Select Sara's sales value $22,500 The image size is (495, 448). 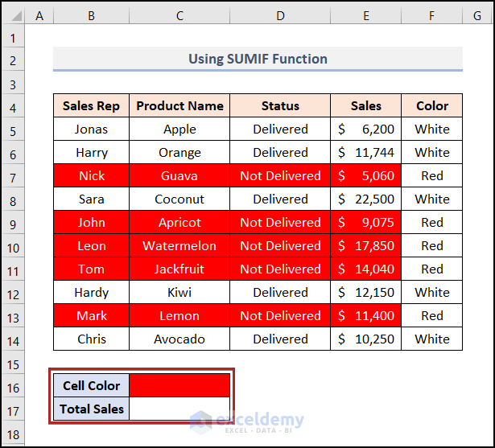(x=366, y=199)
